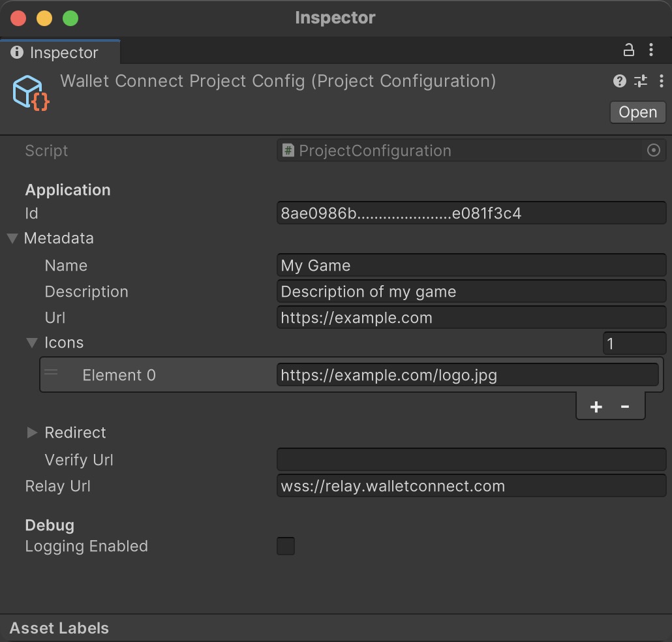672x642 pixels.
Task: Click the ProjectConfiguration script object picker
Action: click(x=653, y=151)
